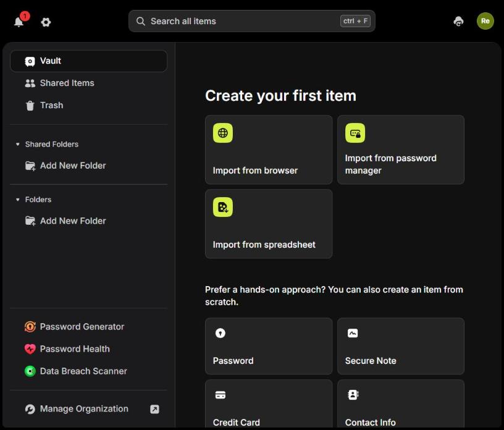Open Manage Organization link
Image resolution: width=504 pixels, height=430 pixels.
click(x=89, y=409)
